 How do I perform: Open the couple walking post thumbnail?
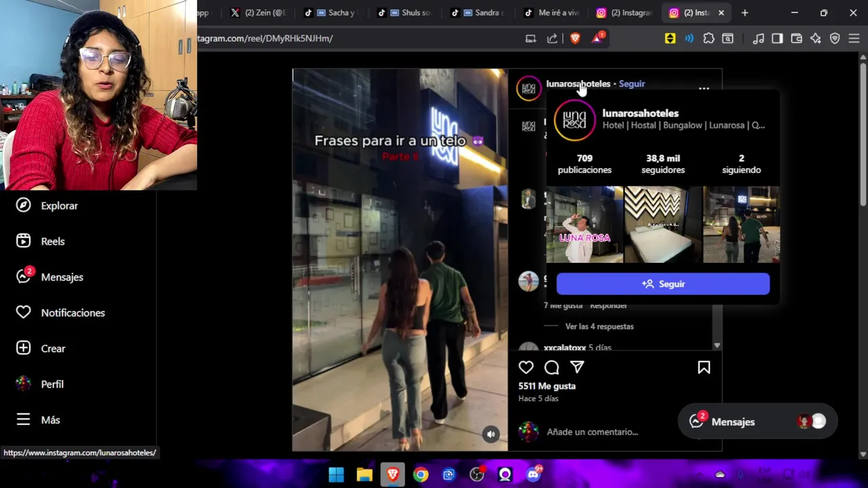pyautogui.click(x=741, y=224)
